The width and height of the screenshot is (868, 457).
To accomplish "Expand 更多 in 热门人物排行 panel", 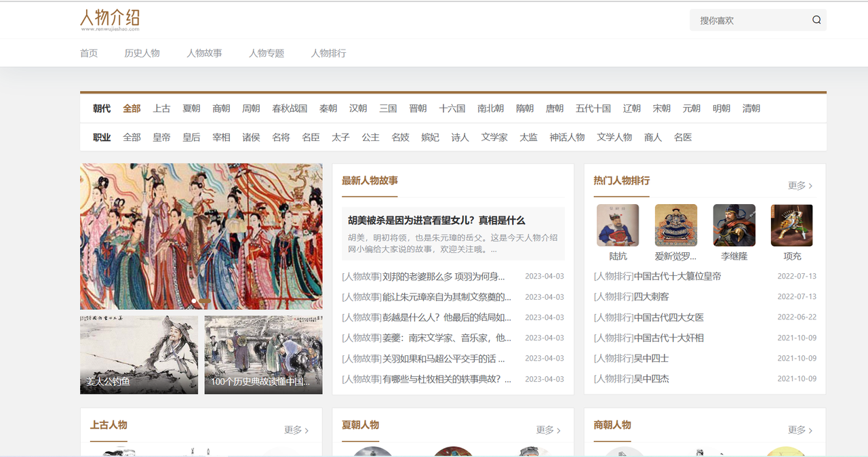I will 800,185.
